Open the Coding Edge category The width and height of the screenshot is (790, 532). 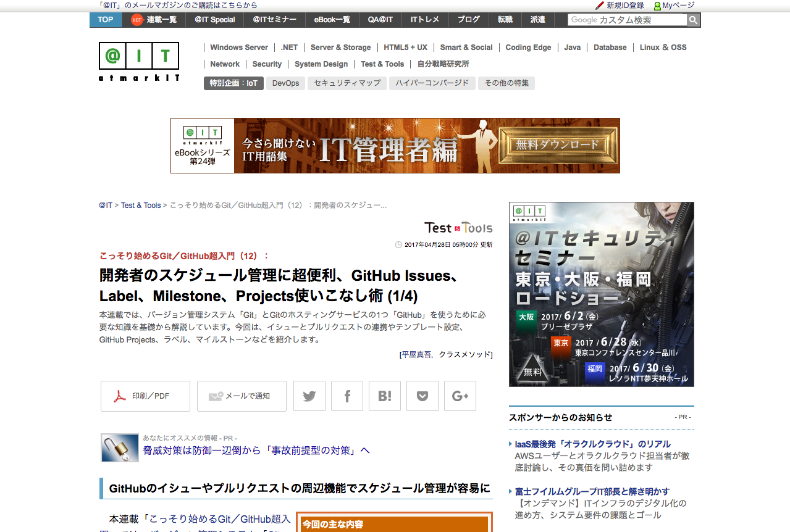(x=528, y=48)
